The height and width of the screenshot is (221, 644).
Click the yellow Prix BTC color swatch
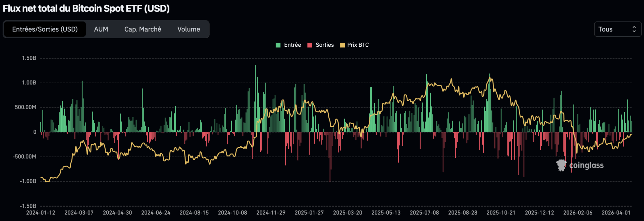[x=342, y=45]
